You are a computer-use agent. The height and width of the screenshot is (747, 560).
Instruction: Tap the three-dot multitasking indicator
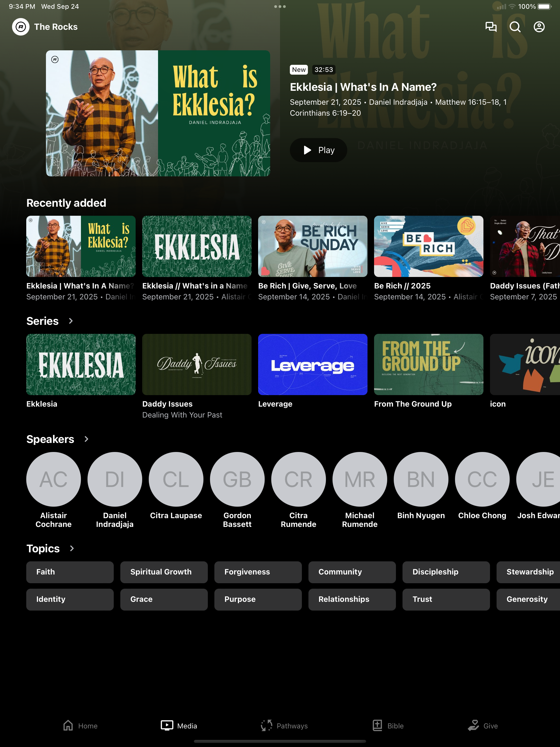[x=280, y=6]
